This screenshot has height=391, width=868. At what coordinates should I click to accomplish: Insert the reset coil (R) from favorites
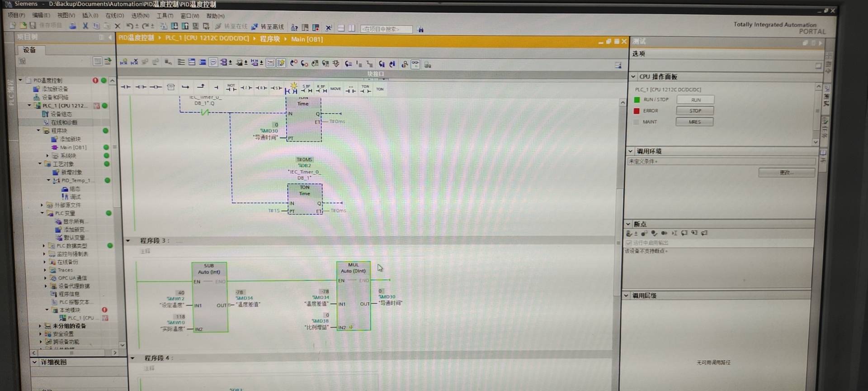pos(261,88)
